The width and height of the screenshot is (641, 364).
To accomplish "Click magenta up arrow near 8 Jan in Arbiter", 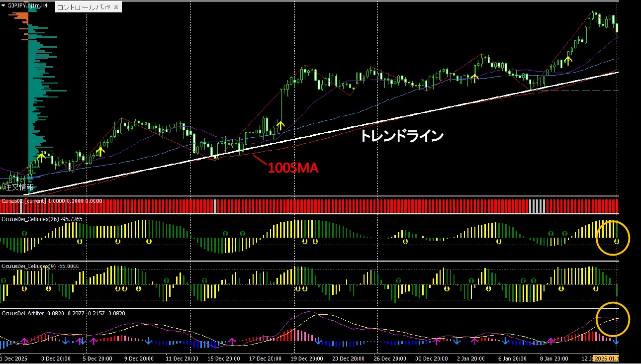I will point(551,341).
